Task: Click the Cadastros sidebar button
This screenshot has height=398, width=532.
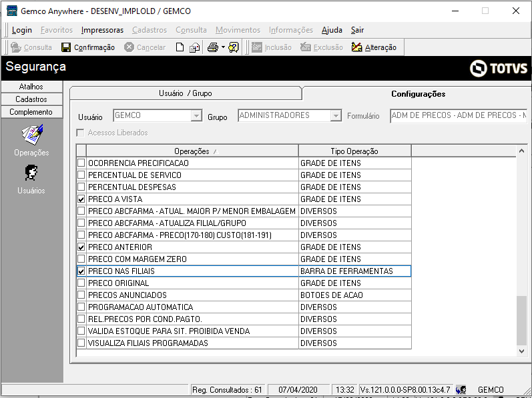Action: (31, 99)
